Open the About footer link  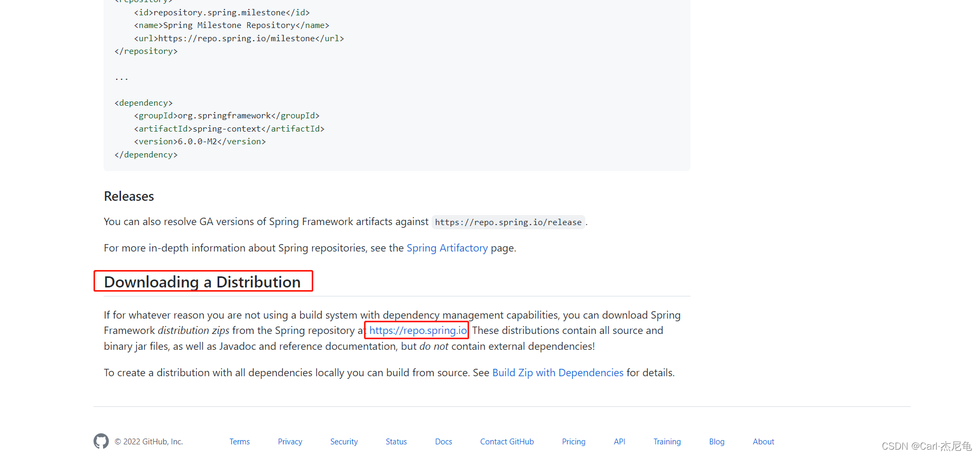click(763, 442)
